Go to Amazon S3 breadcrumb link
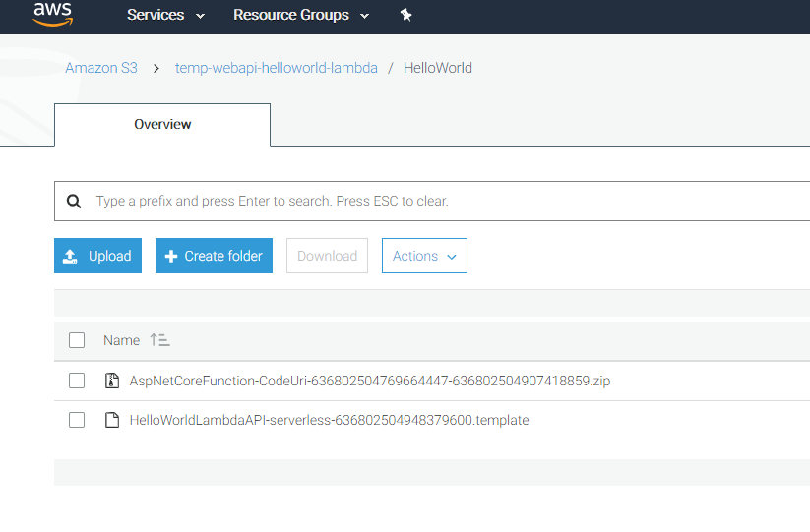This screenshot has height=532, width=810. (101, 68)
